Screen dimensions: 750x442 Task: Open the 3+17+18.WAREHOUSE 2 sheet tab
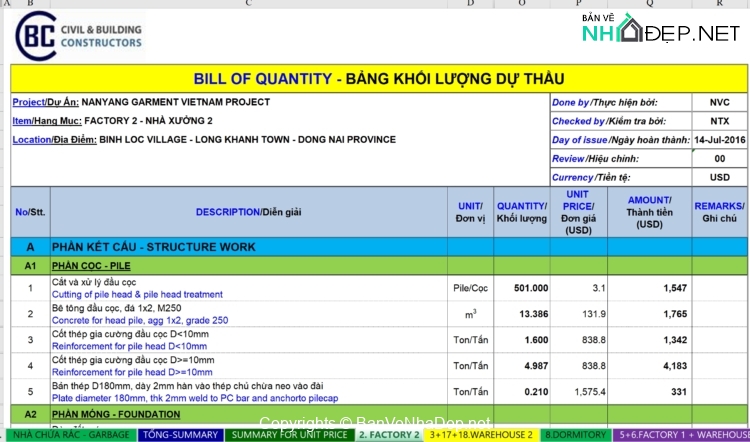click(480, 435)
